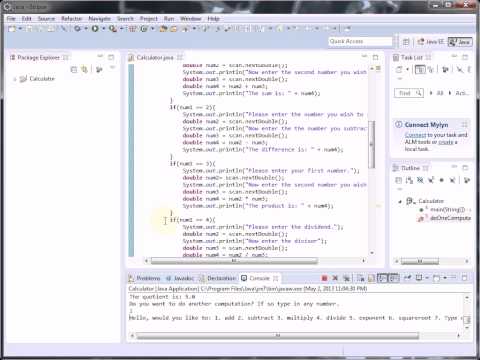
Task: Toggle Link with Editor in Package Explorer
Action: coord(85,69)
